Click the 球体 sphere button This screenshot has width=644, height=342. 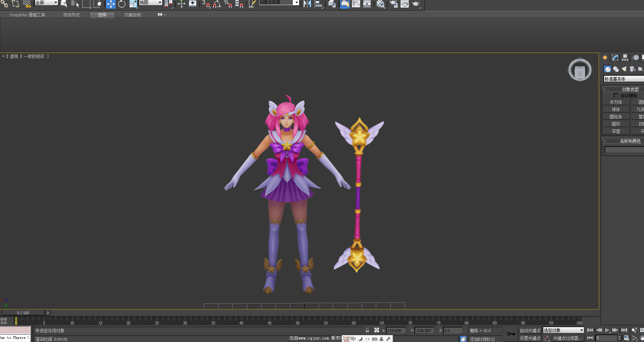click(616, 109)
